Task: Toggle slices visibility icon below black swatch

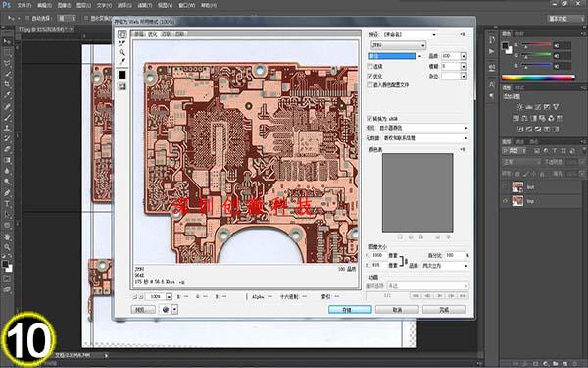Action: [122, 86]
